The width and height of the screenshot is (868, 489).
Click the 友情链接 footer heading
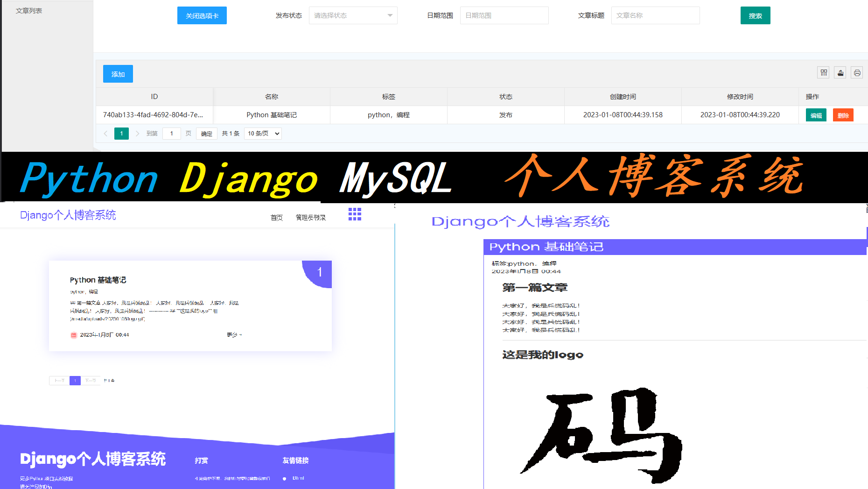295,461
